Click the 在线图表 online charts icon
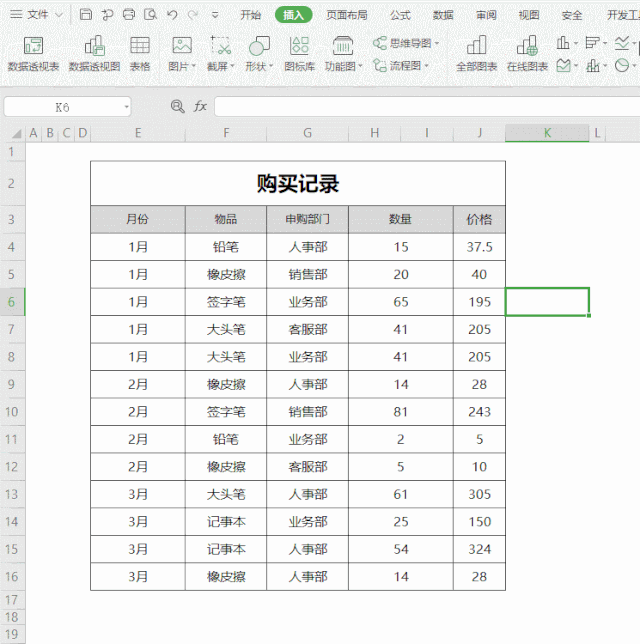 (527, 53)
